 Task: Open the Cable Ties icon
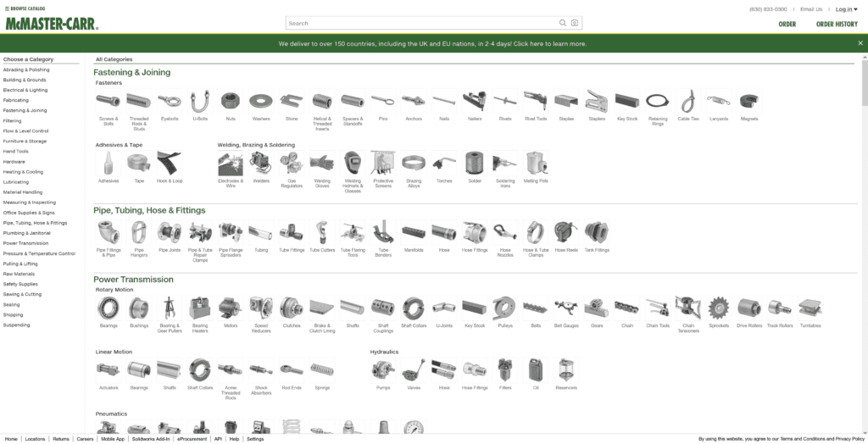point(688,102)
